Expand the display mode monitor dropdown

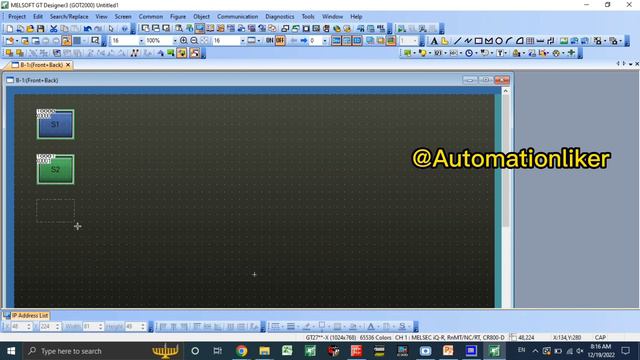click(259, 41)
